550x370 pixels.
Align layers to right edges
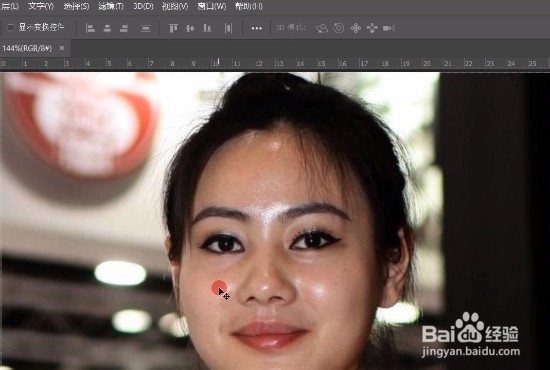pos(124,28)
